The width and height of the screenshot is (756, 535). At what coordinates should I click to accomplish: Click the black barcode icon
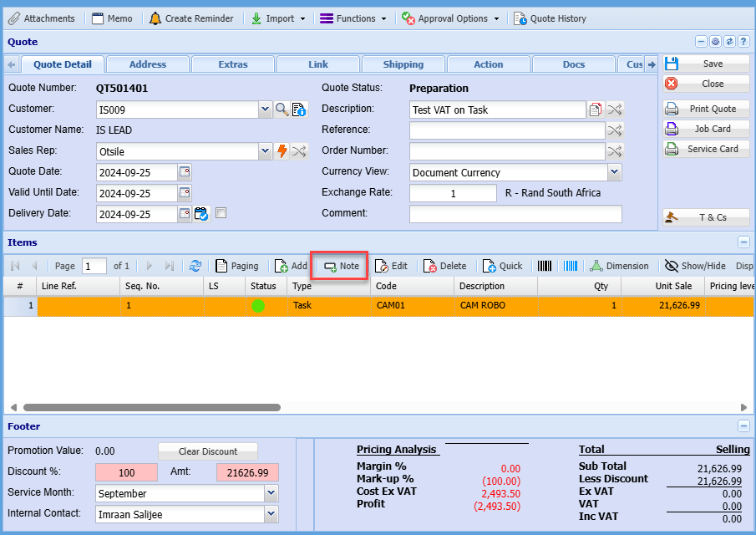[x=545, y=266]
